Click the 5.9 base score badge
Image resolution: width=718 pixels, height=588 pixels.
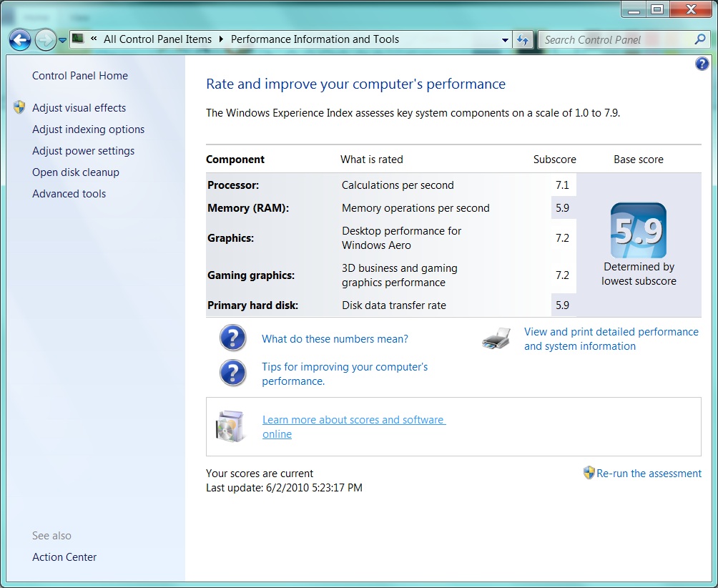[639, 230]
